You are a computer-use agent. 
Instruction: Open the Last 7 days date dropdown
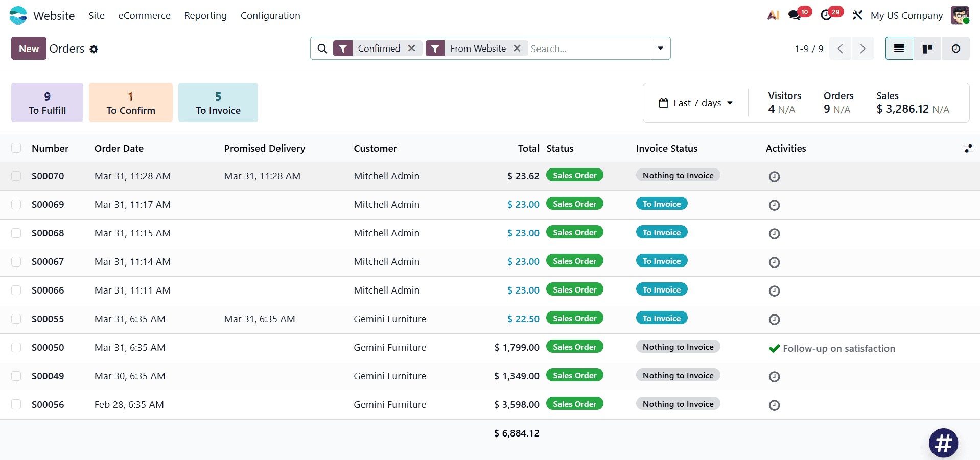(696, 103)
